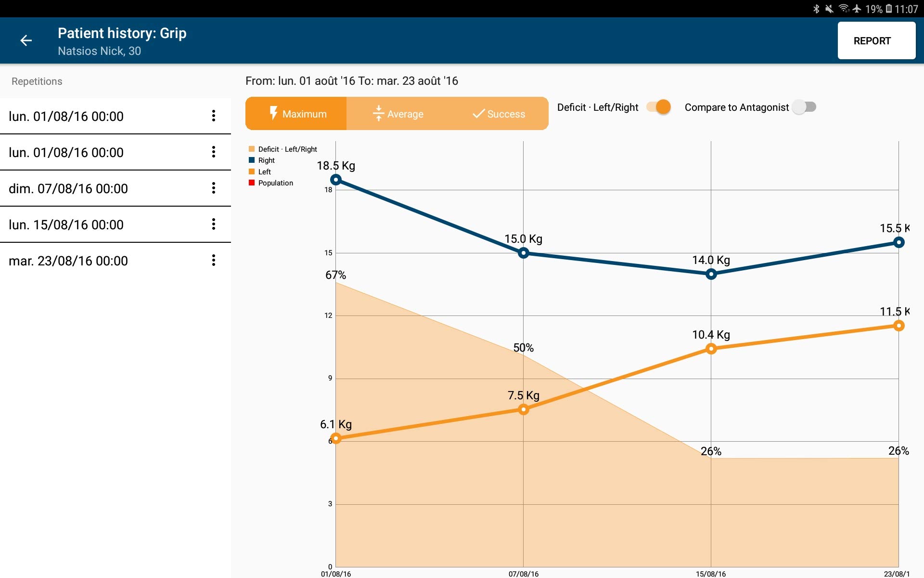924x578 pixels.
Task: Tap the Bluetooth icon in status bar
Action: click(816, 9)
